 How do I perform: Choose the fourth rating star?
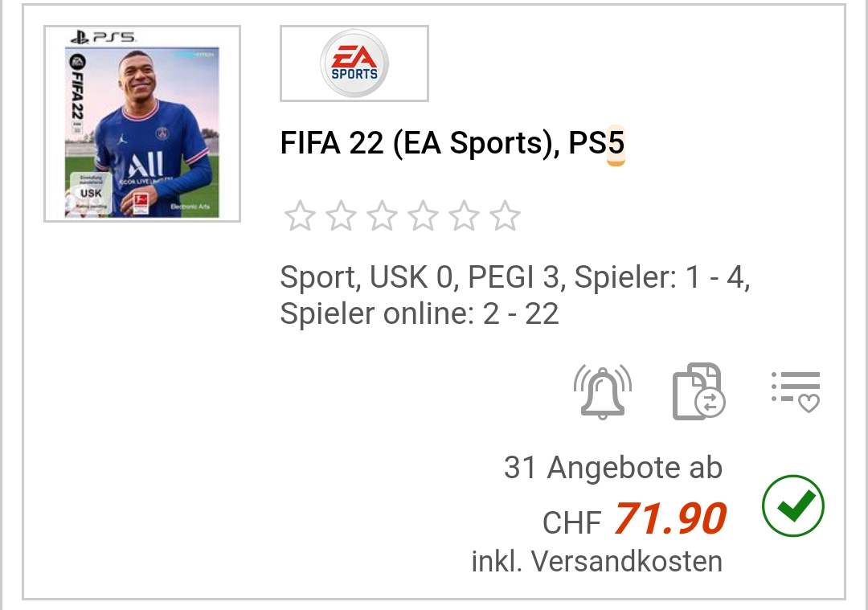[424, 216]
